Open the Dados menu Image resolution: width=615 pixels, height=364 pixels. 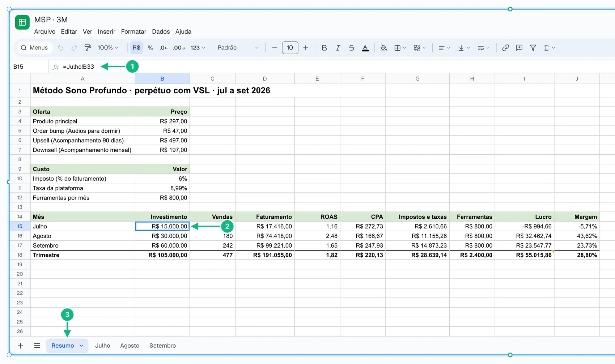click(x=161, y=31)
